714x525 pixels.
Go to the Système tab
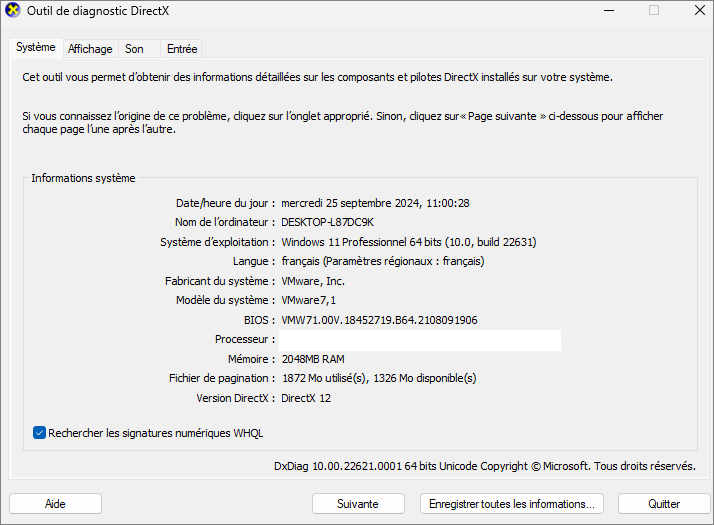coord(36,48)
